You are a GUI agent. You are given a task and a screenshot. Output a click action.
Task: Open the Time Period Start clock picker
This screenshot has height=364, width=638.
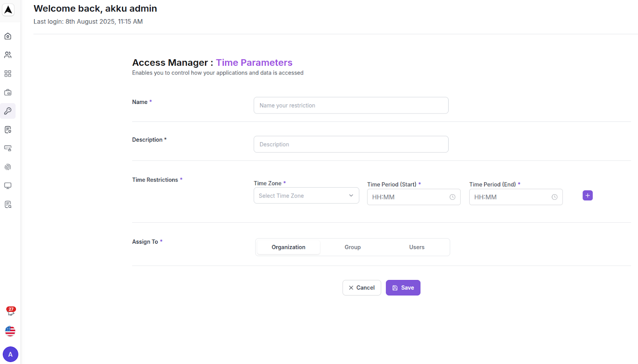click(453, 197)
